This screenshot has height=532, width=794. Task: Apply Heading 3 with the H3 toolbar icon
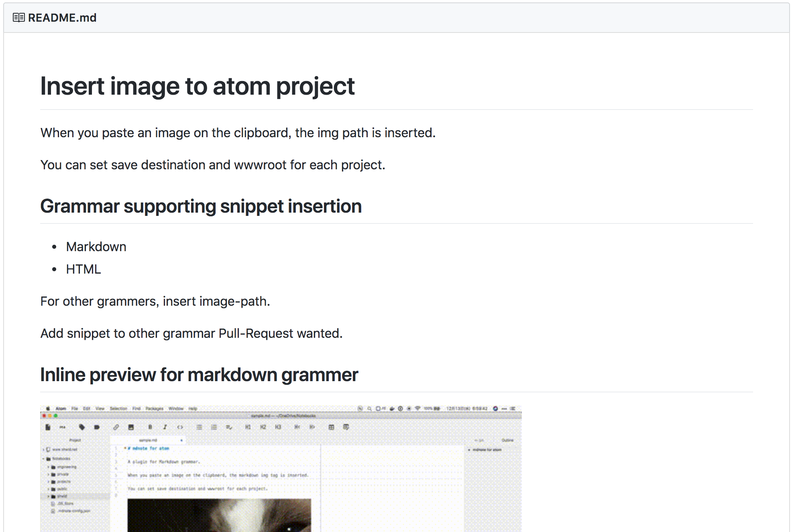pyautogui.click(x=277, y=427)
